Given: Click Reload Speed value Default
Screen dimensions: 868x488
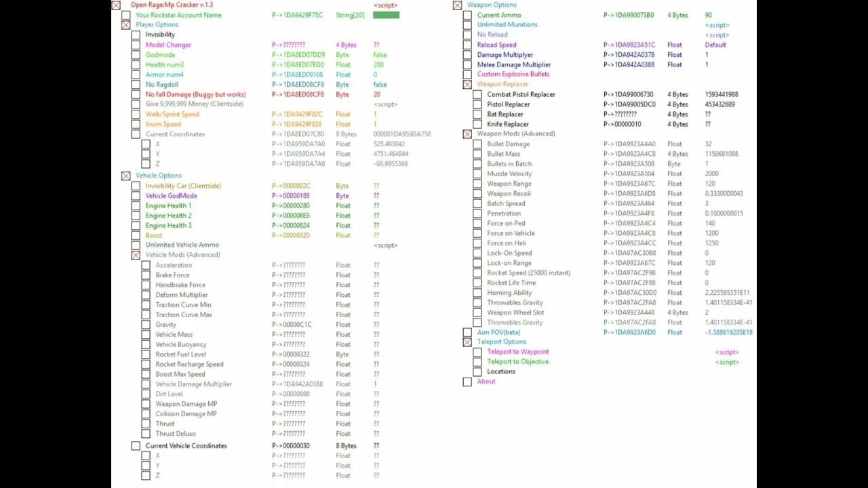Looking at the screenshot, I should [715, 45].
